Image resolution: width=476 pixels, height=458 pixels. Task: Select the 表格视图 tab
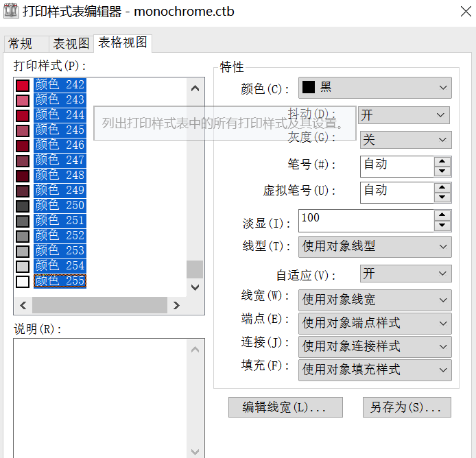tap(123, 43)
